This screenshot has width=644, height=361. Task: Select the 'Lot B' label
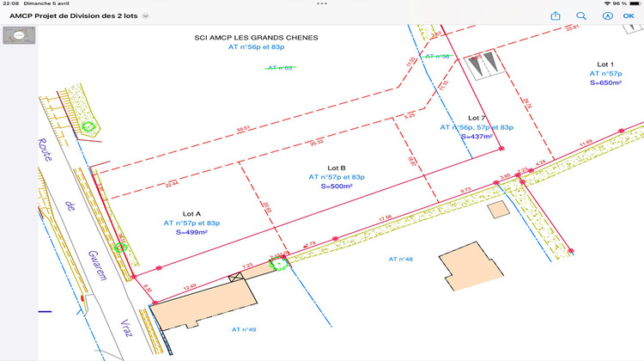click(337, 168)
